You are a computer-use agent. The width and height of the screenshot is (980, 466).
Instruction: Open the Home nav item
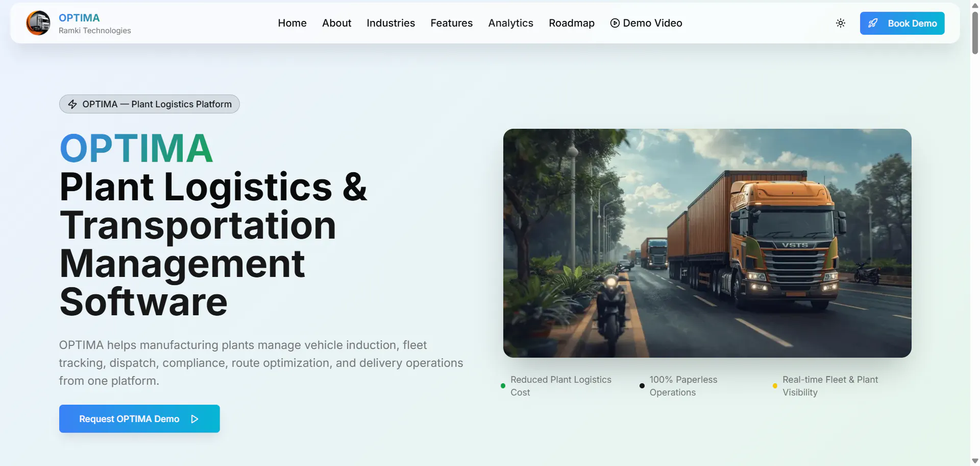click(292, 23)
